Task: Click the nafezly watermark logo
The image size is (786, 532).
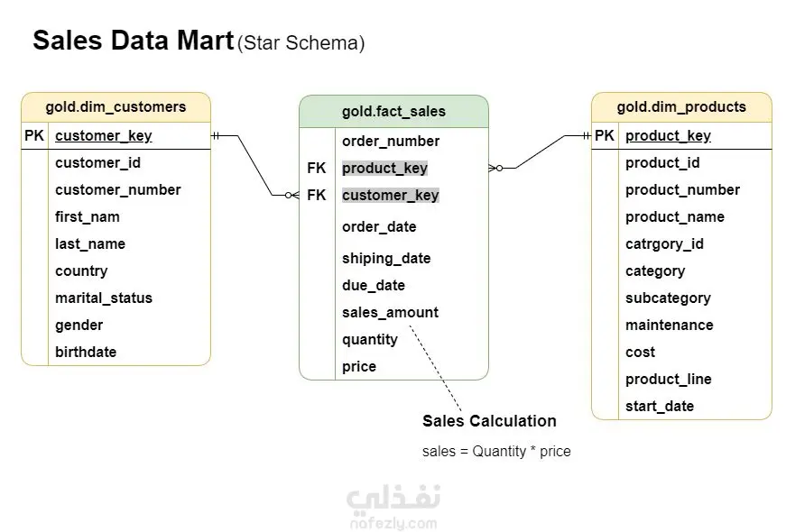Action: click(x=393, y=506)
